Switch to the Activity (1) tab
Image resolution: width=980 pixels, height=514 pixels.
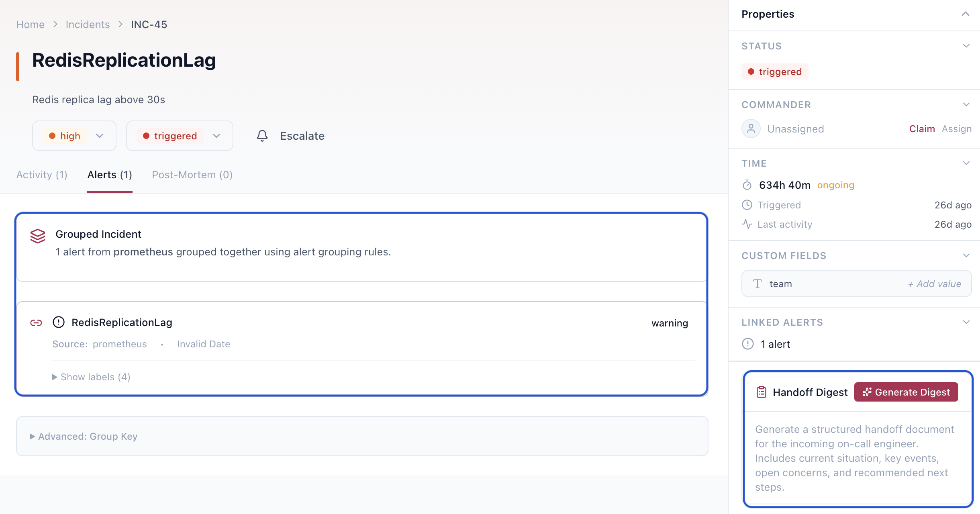[x=42, y=175]
